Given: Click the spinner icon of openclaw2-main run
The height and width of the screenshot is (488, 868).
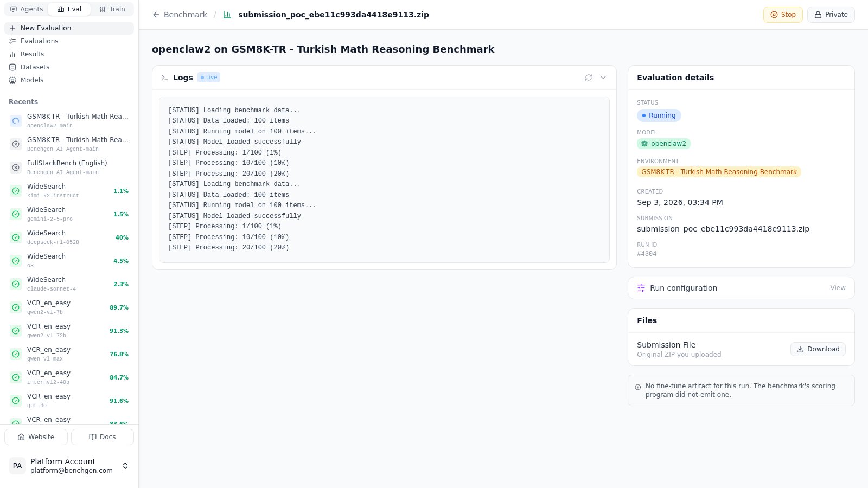Looking at the screenshot, I should (x=16, y=121).
